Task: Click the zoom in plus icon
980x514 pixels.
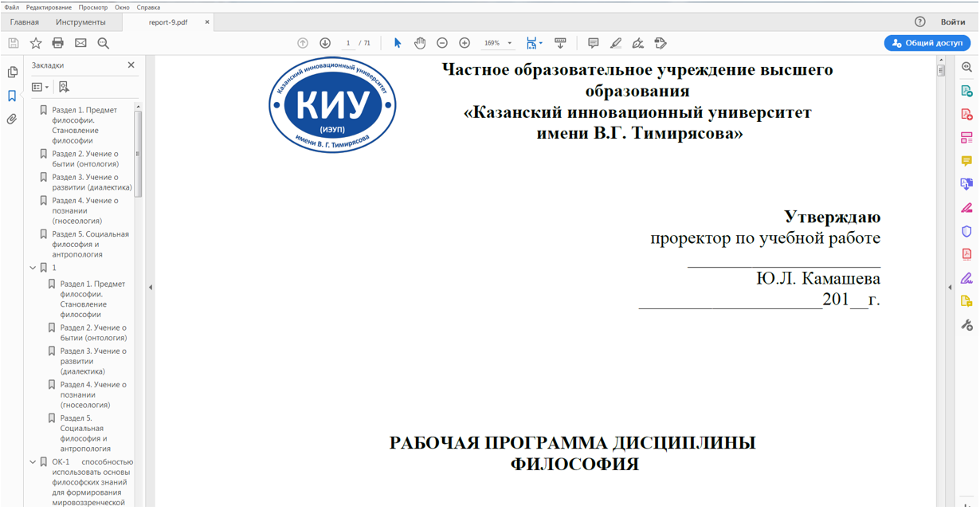Action: tap(465, 43)
